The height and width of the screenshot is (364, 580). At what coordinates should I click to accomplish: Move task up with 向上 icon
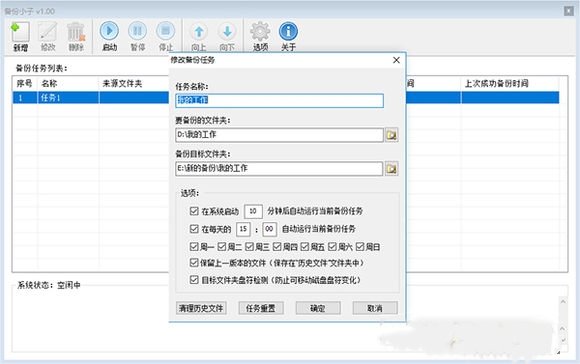[199, 36]
